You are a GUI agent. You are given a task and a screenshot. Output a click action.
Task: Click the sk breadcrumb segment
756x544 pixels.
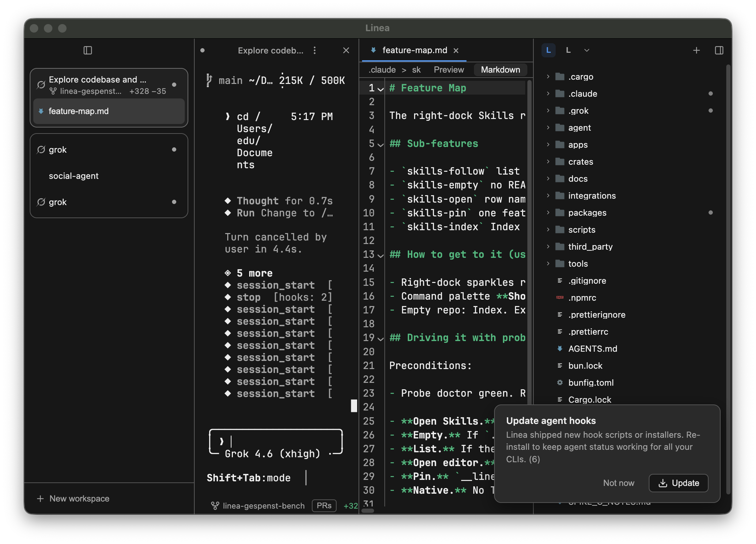416,70
